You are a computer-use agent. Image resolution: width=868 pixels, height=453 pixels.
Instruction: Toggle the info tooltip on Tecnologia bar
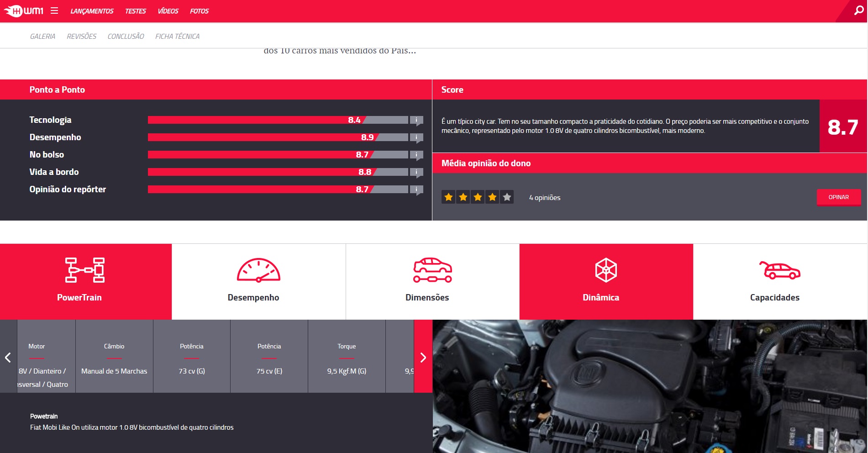pos(416,120)
